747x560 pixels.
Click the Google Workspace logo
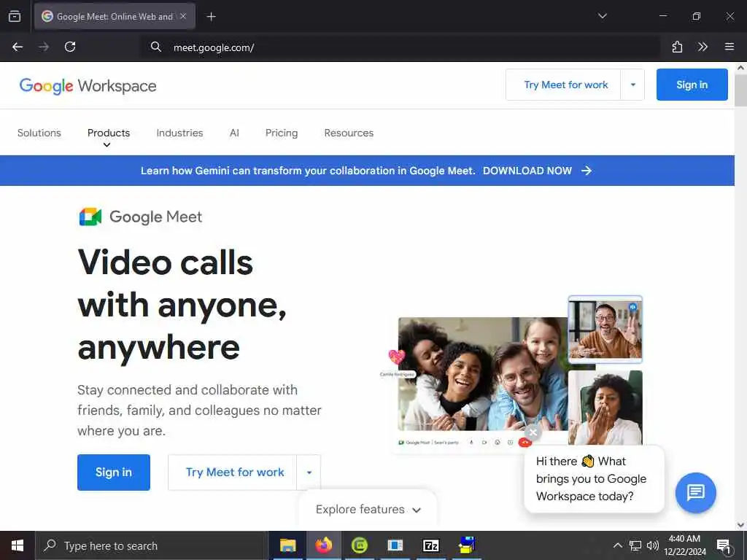(x=88, y=86)
